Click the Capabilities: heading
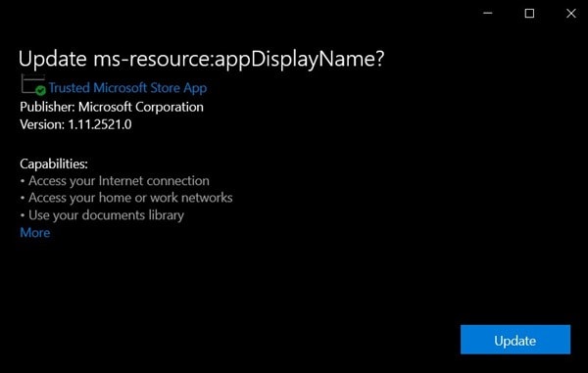 (54, 163)
